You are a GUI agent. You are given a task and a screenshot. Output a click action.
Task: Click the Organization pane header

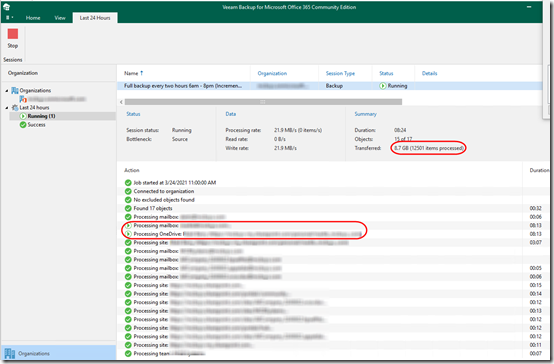23,73
